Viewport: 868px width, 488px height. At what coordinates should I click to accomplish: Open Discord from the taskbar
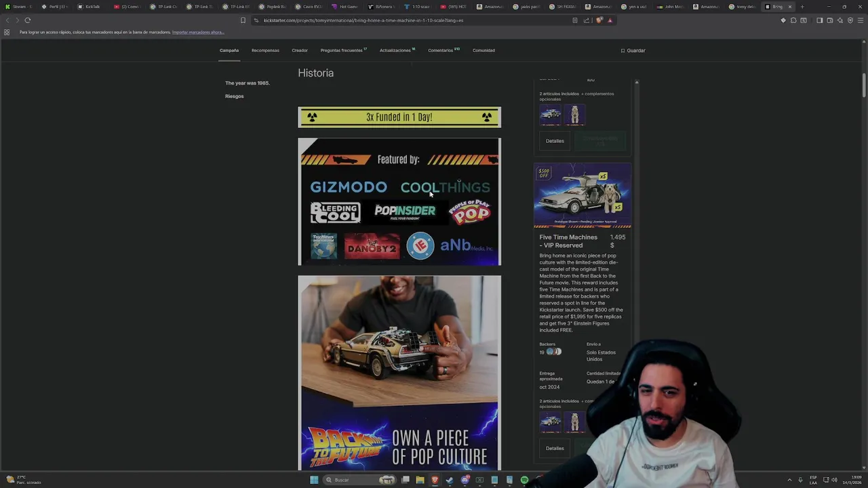(x=465, y=480)
